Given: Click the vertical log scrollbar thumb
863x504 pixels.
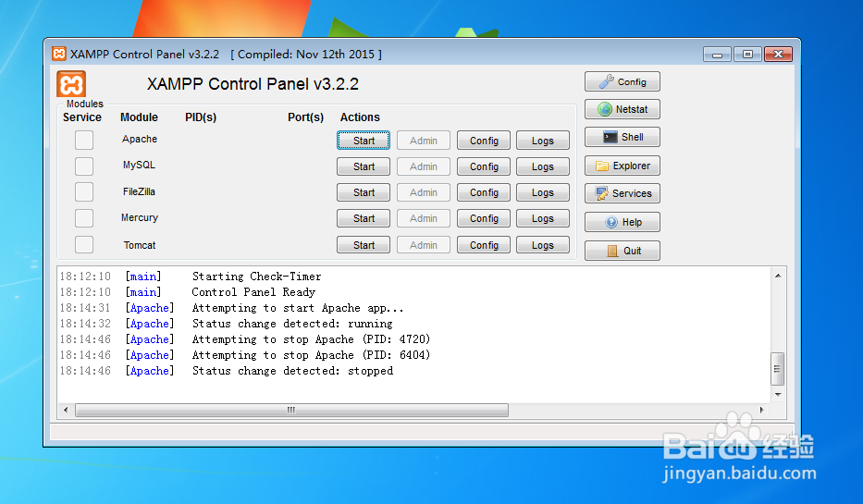Looking at the screenshot, I should click(778, 369).
